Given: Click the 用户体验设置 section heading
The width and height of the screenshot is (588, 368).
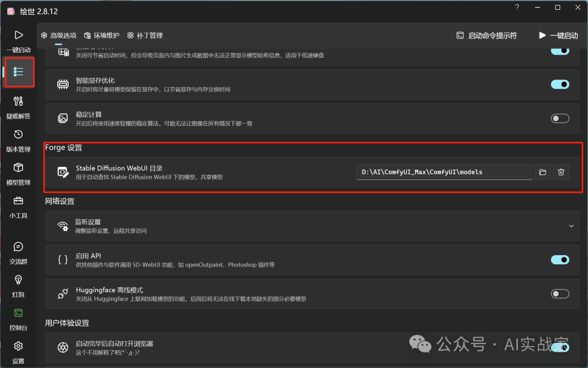Looking at the screenshot, I should click(x=67, y=323).
